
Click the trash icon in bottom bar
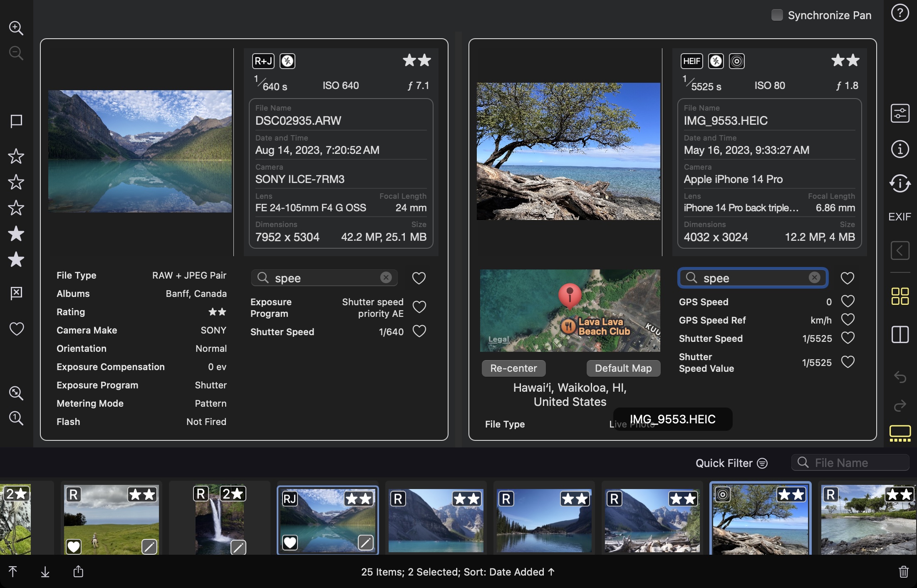coord(903,572)
